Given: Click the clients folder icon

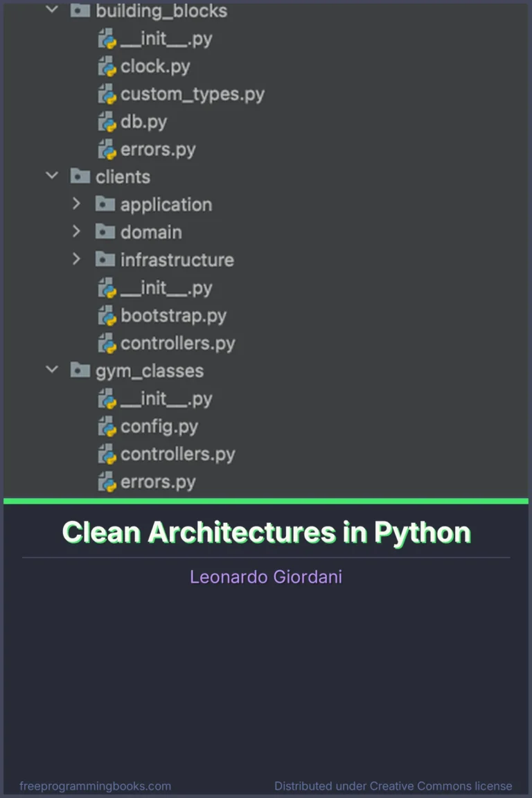Looking at the screenshot, I should pos(80,176).
